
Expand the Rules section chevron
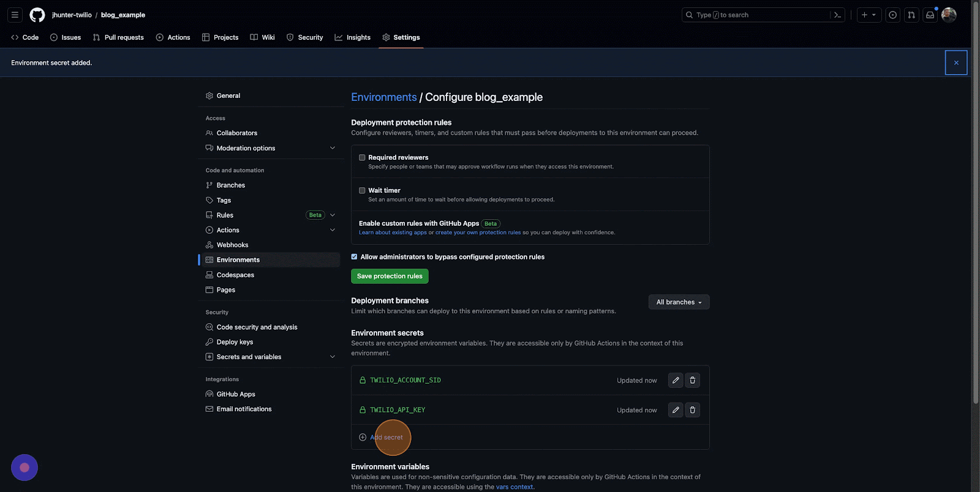(333, 215)
